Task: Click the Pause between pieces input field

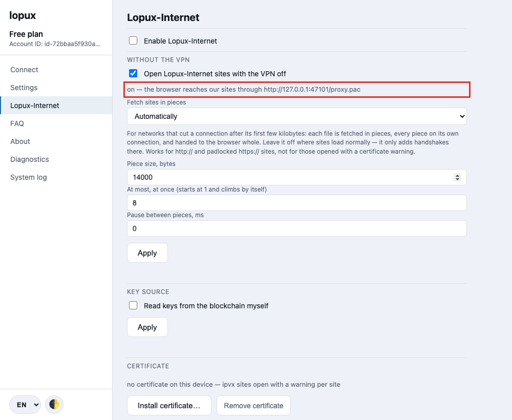Action: (297, 228)
